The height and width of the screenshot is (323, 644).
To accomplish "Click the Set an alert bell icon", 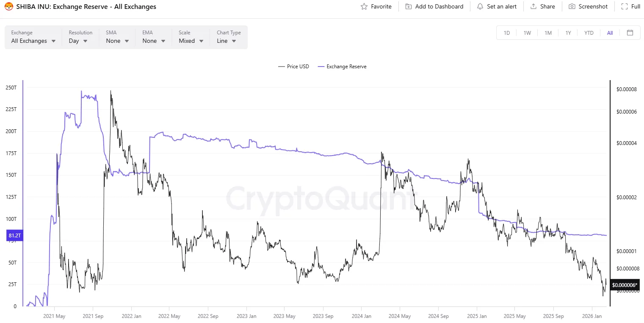I will pos(480,6).
